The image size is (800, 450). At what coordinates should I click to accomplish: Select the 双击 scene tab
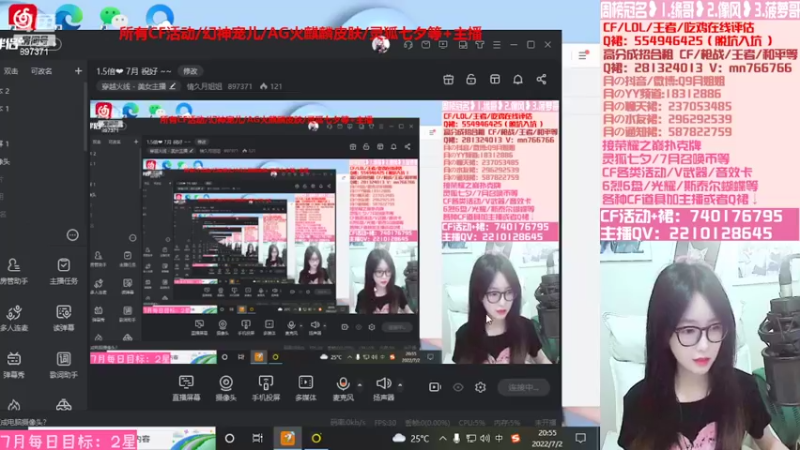[x=11, y=71]
